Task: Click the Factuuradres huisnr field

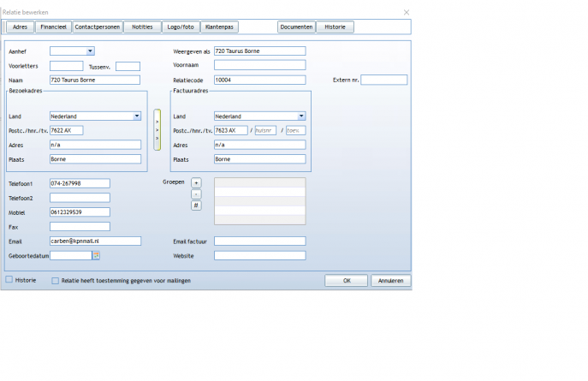Action: tap(265, 130)
